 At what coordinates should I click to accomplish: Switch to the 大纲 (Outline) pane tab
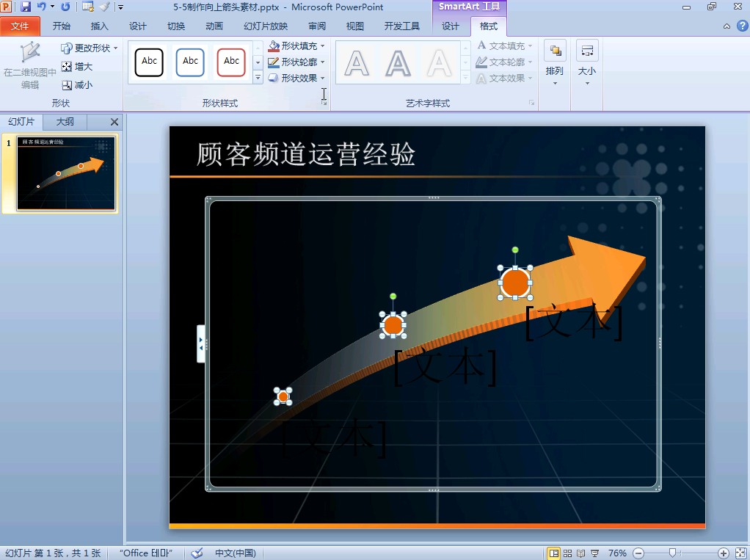[x=65, y=122]
